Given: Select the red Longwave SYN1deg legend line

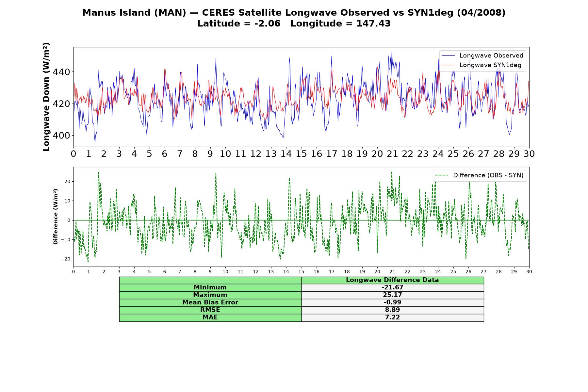Looking at the screenshot, I should pyautogui.click(x=448, y=65).
